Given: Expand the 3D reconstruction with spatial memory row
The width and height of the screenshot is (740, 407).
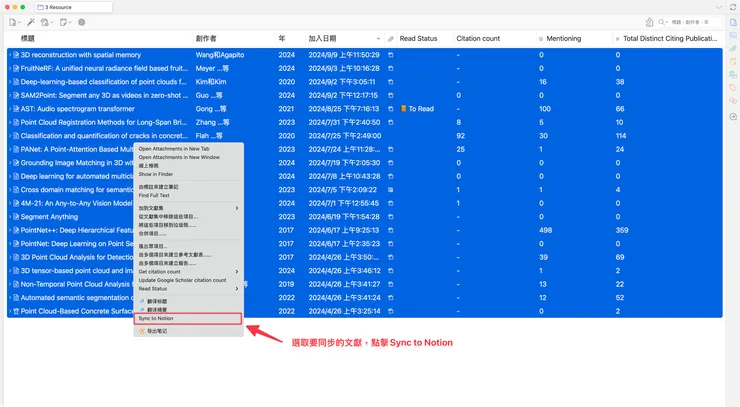Looking at the screenshot, I should (x=10, y=55).
